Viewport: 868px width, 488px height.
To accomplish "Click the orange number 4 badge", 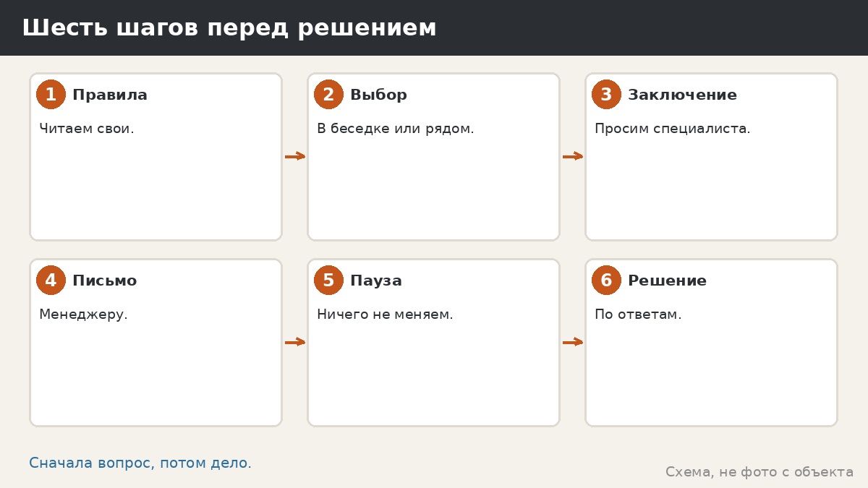I will 51,281.
